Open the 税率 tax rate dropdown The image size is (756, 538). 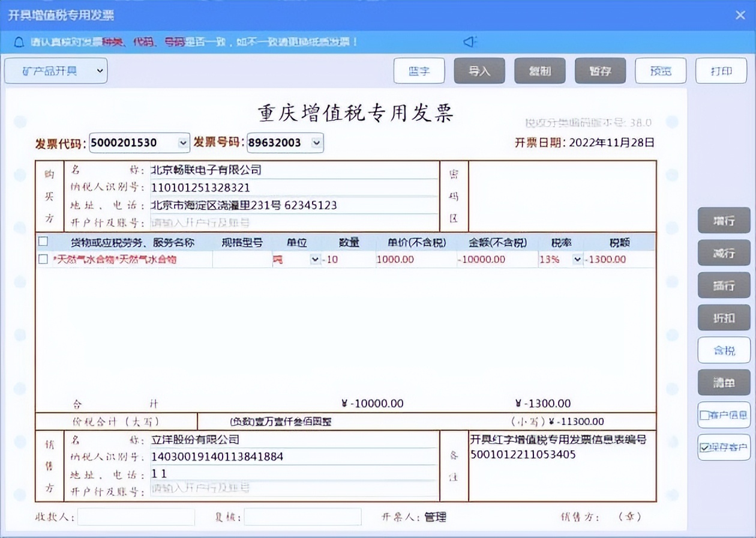(x=578, y=259)
